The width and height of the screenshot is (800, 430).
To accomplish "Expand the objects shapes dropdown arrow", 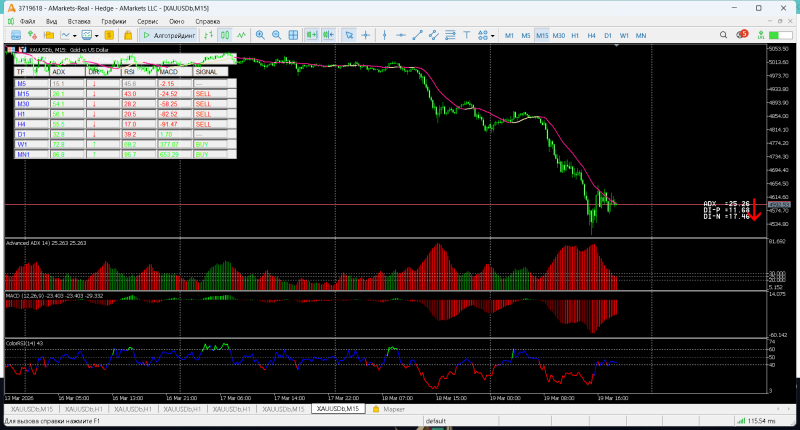I will [492, 36].
